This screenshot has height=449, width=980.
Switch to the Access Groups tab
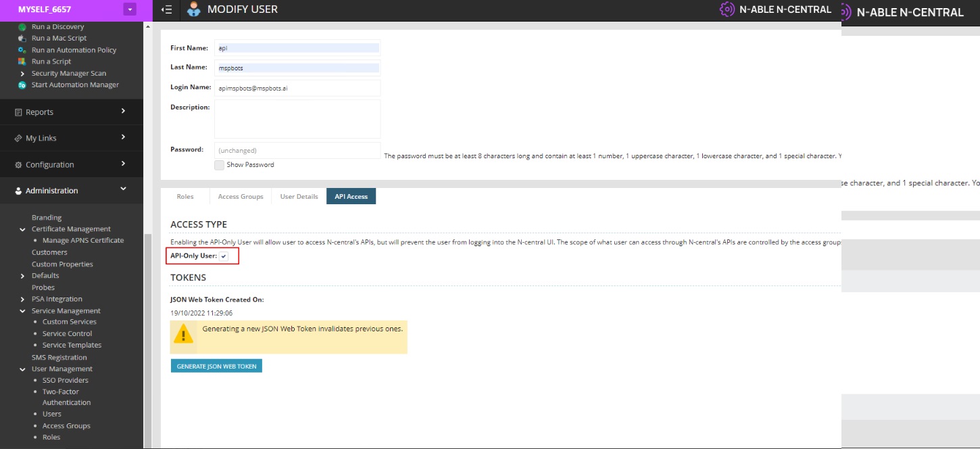point(240,197)
